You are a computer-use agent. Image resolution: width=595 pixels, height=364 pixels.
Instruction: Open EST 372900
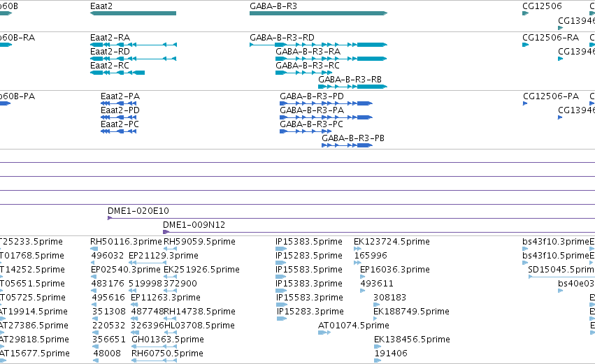[x=180, y=284]
